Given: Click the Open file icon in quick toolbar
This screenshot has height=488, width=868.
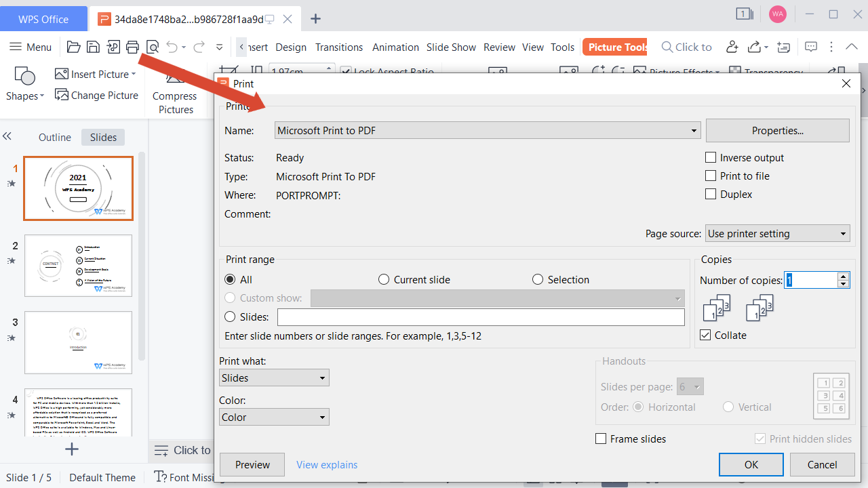Looking at the screenshot, I should [x=73, y=47].
